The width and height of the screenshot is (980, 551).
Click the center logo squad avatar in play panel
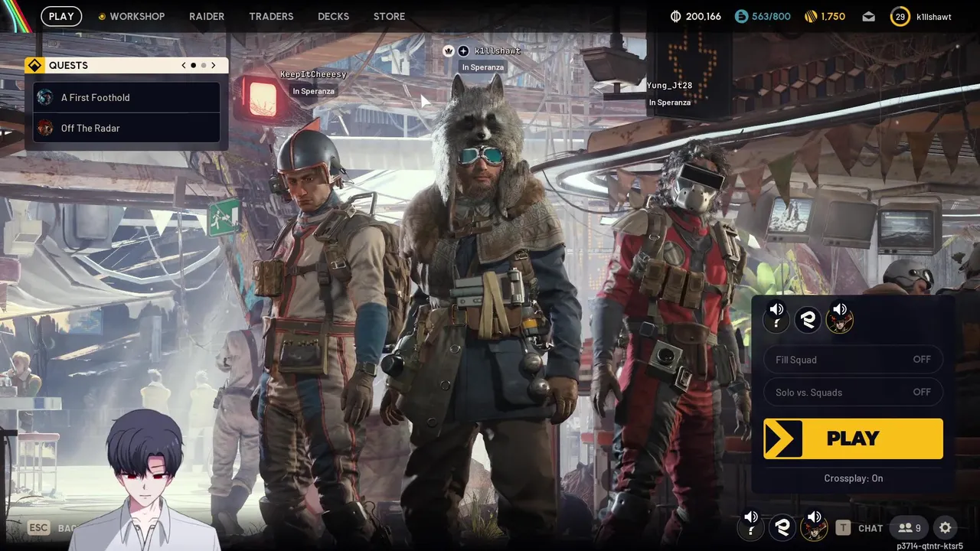point(808,321)
